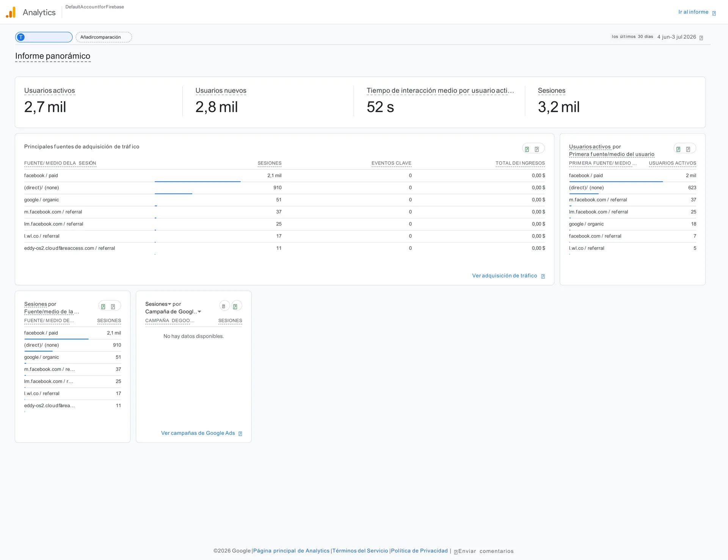The height and width of the screenshot is (560, 728).
Task: Click gray icon in 'Principales fuentes de adquisición' card
Action: click(x=537, y=149)
